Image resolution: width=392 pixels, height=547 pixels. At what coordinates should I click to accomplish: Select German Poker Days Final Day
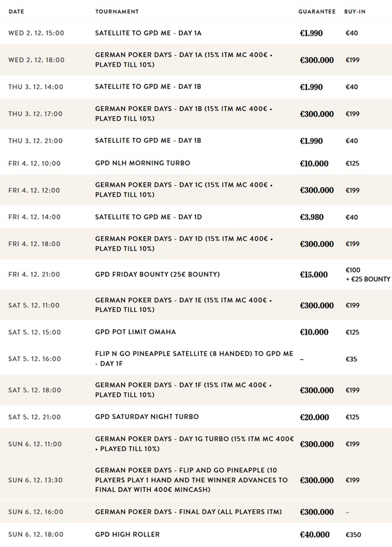pos(188,512)
